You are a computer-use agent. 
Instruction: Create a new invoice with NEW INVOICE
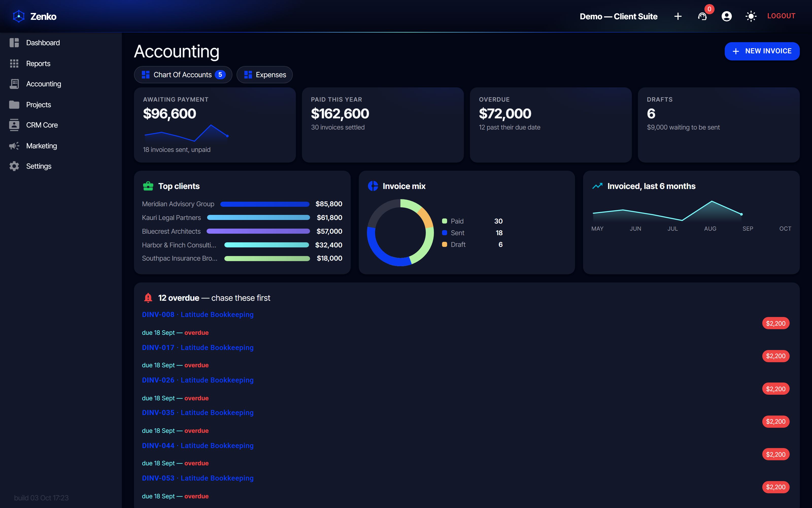762,51
